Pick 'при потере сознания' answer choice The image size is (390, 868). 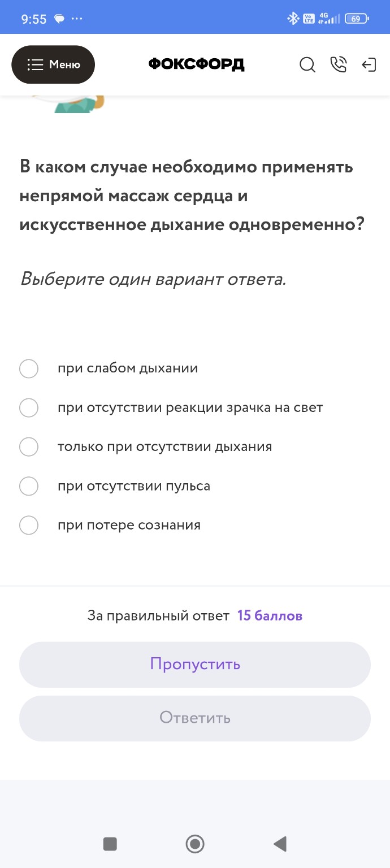coord(28,525)
